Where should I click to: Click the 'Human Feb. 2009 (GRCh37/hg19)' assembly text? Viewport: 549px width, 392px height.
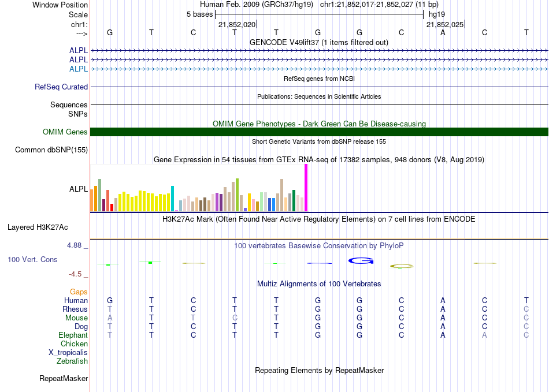click(257, 5)
